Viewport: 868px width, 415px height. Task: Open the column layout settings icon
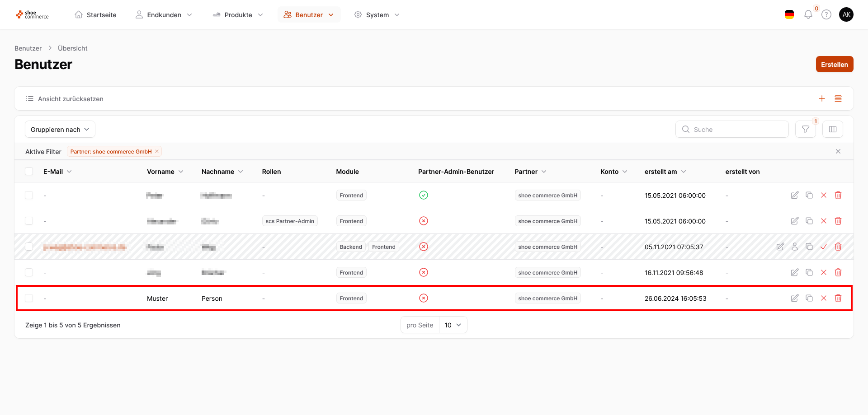832,129
